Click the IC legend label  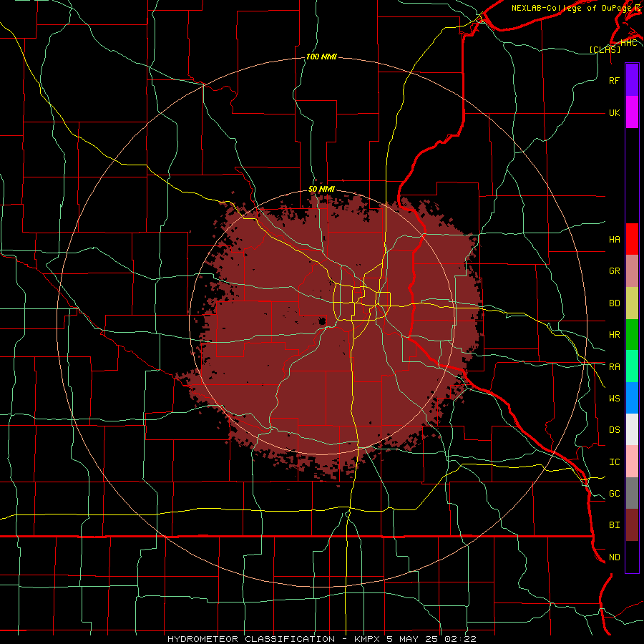[x=614, y=462]
